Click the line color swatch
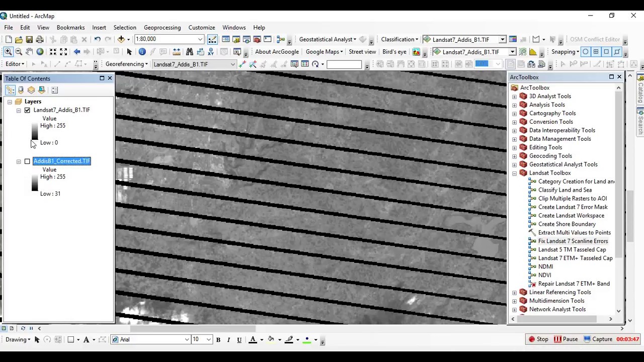Viewport: 644px width, 362px height. click(289, 340)
